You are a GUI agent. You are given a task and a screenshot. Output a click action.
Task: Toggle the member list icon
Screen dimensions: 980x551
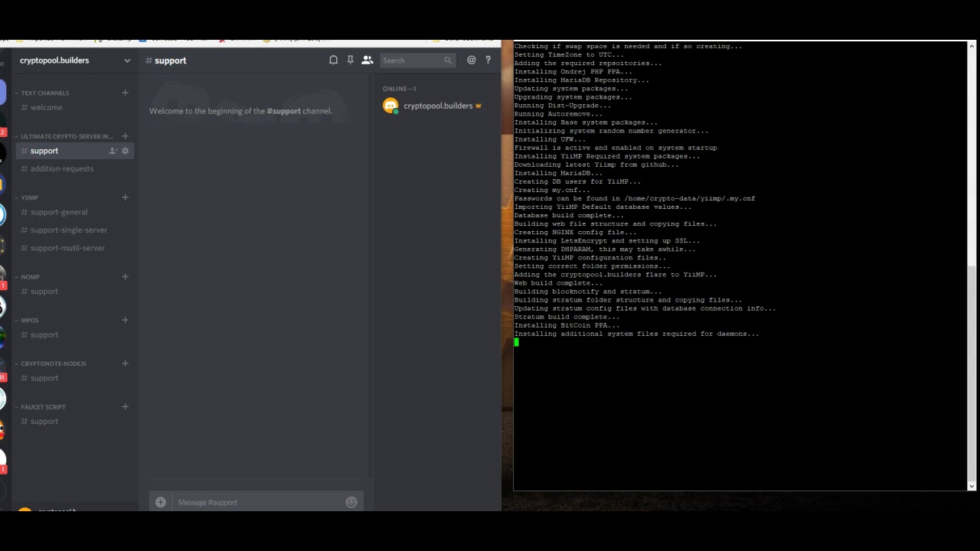367,60
